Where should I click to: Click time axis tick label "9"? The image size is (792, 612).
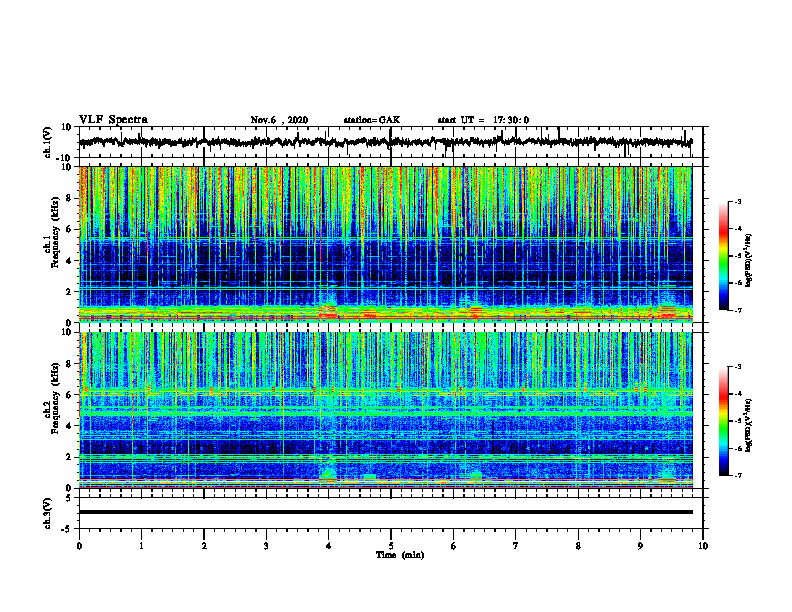tap(640, 546)
